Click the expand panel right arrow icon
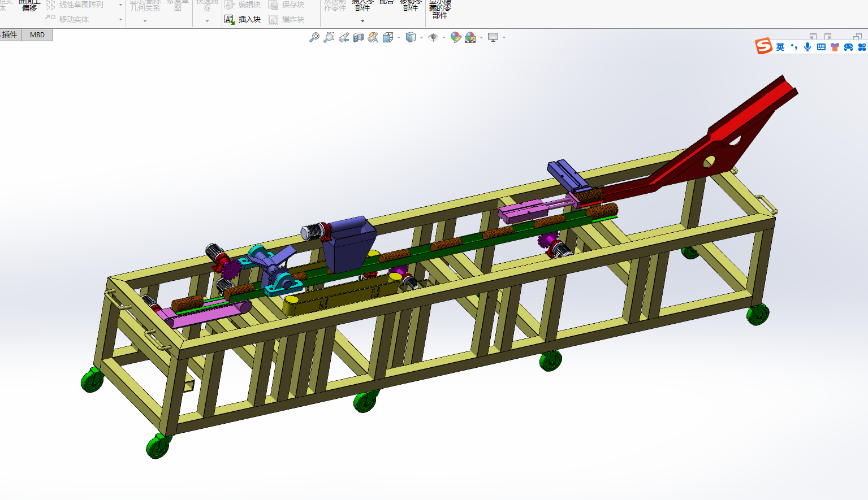The height and width of the screenshot is (500, 868). [828, 37]
